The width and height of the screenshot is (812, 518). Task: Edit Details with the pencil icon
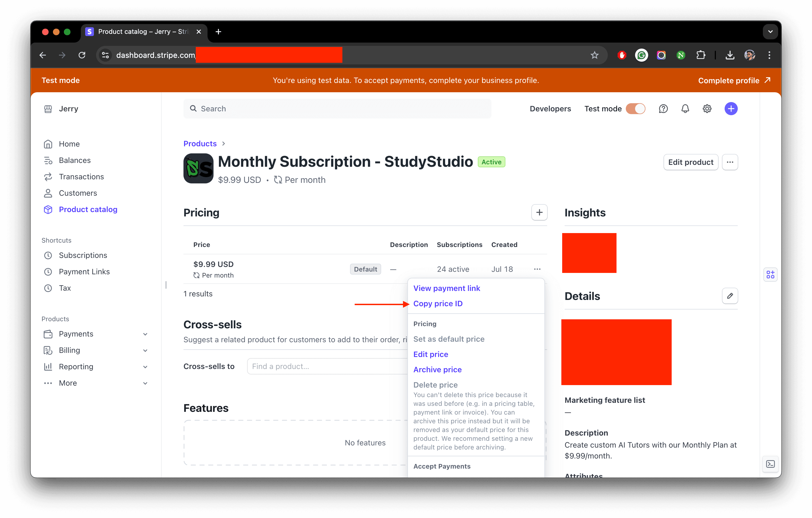point(730,296)
